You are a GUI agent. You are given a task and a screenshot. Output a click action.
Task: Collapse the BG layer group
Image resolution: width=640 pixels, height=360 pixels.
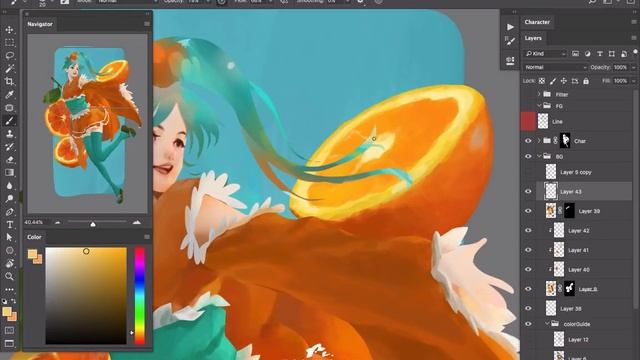tap(539, 156)
